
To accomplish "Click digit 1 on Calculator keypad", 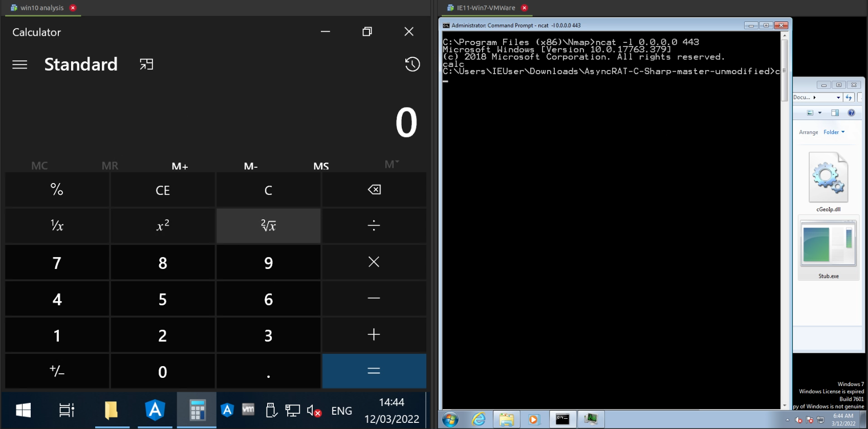I will pos(57,335).
